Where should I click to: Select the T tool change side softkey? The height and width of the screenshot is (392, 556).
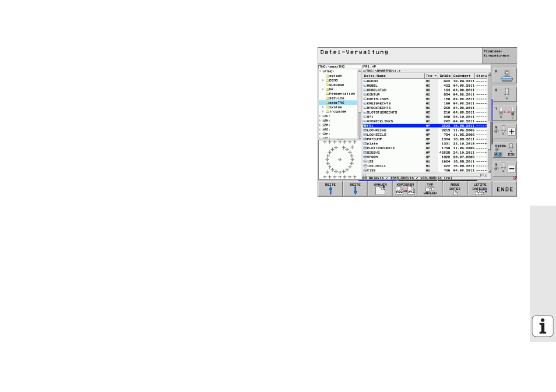coord(505,113)
